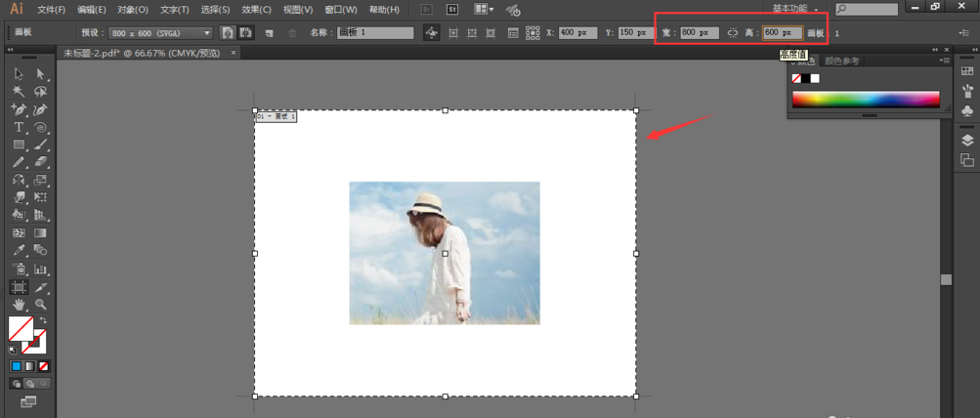980x418 pixels.
Task: Toggle constrain width and height proportions link
Action: 734,32
